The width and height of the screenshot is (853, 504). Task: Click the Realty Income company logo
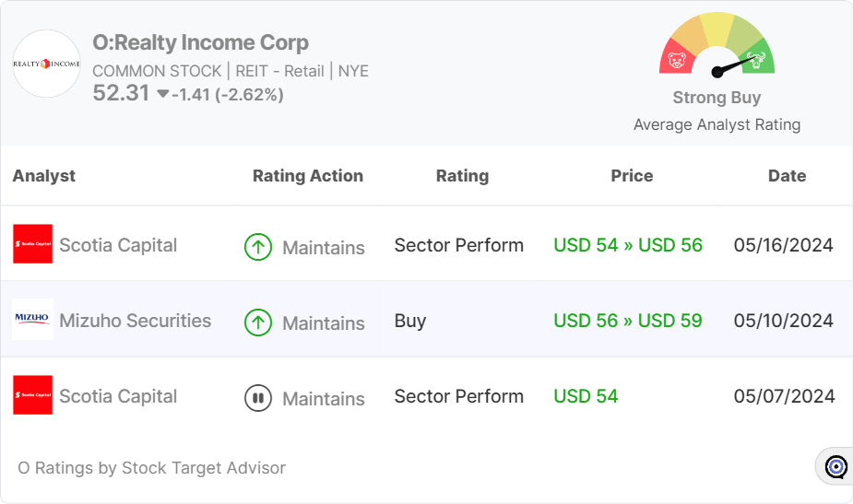click(x=46, y=64)
